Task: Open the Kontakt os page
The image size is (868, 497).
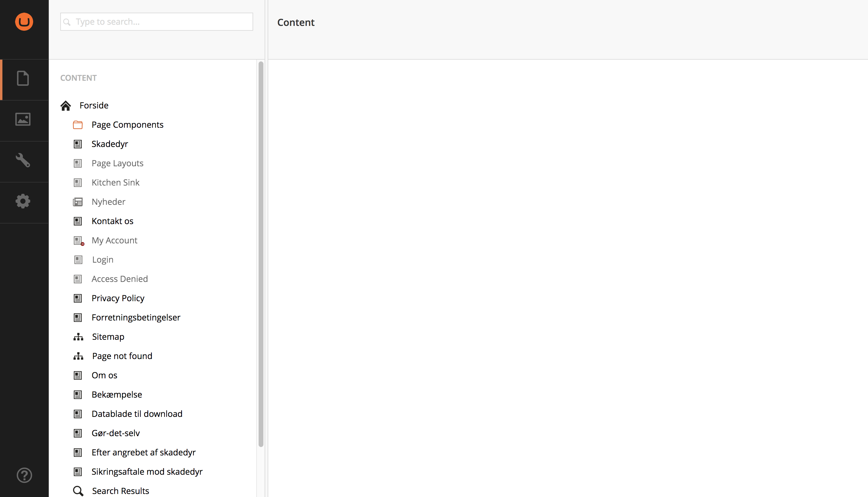Action: coord(112,221)
